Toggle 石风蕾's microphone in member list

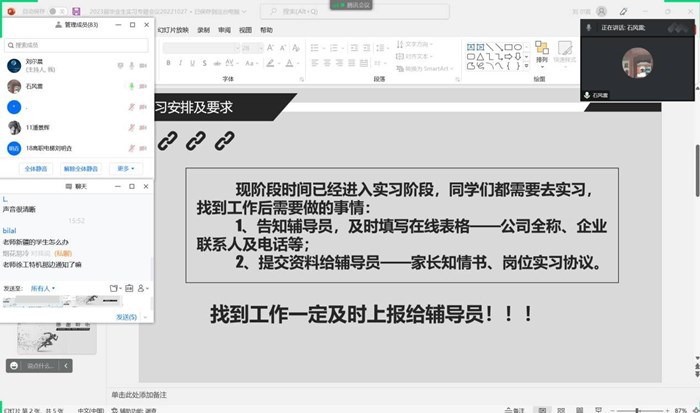(x=130, y=86)
